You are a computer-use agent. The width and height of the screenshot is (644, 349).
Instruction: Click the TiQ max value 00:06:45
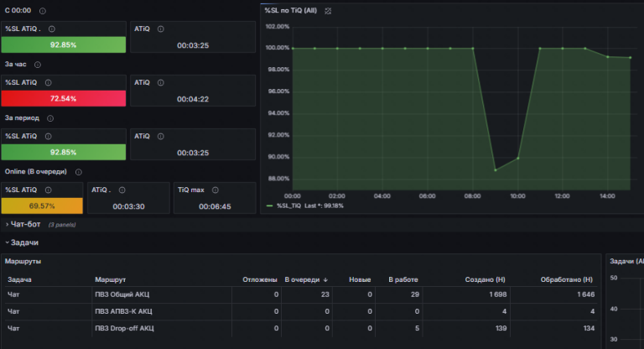[215, 206]
